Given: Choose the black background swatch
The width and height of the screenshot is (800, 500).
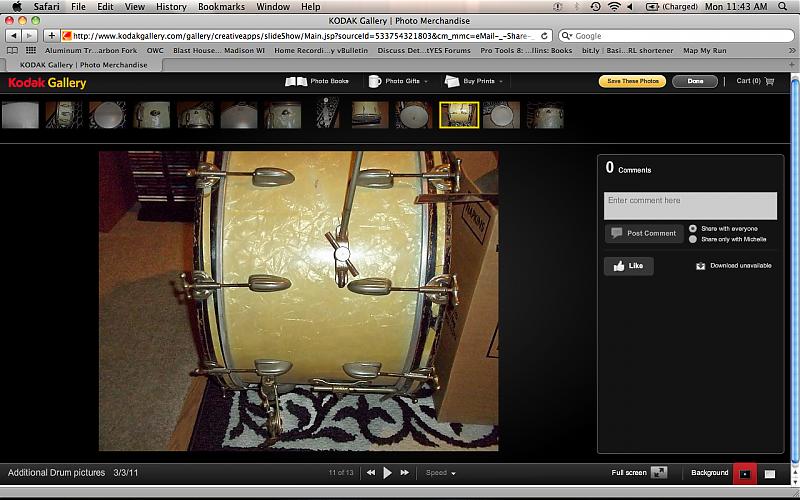Looking at the screenshot, I should point(744,473).
